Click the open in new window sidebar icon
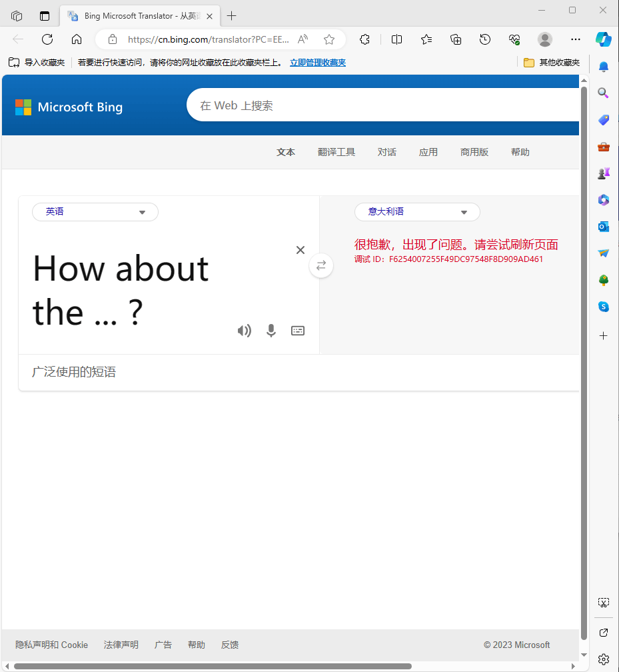The height and width of the screenshot is (672, 619). tap(604, 633)
